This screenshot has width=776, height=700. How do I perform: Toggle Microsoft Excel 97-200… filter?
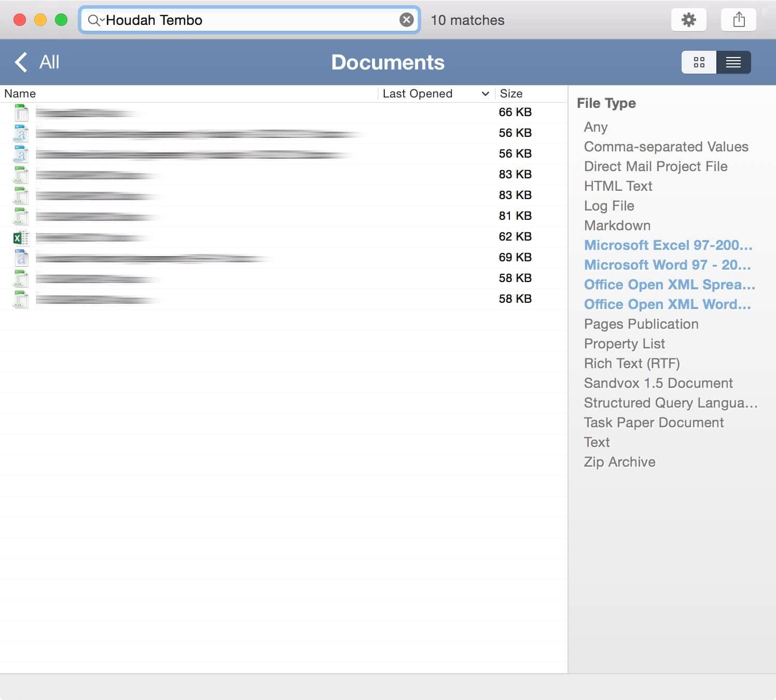tap(668, 245)
